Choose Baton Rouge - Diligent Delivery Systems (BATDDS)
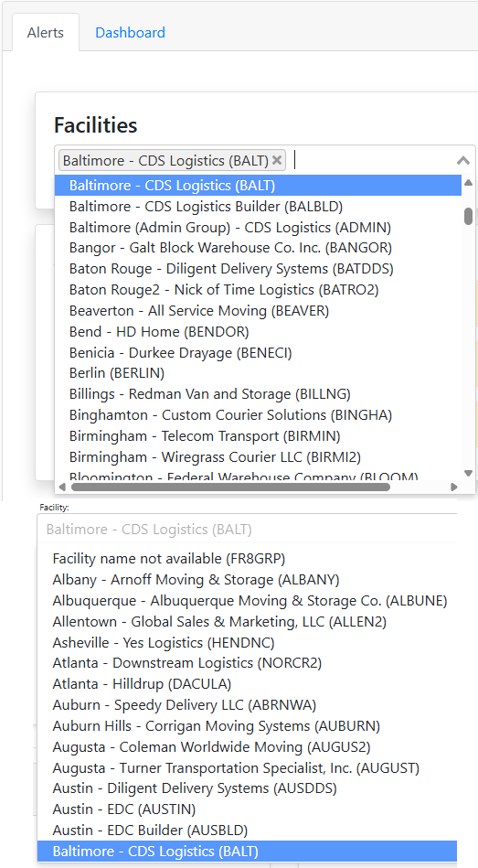Image resolution: width=478 pixels, height=868 pixels. (x=258, y=269)
